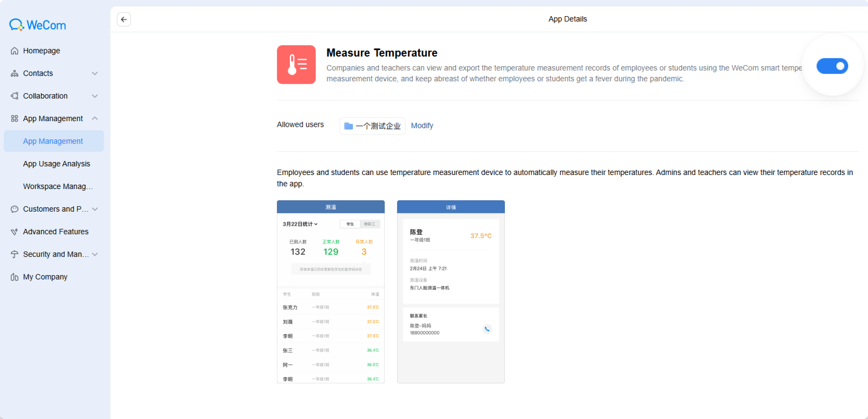Open My Company menu item
Screen dimensions: 868x419
[54, 277]
